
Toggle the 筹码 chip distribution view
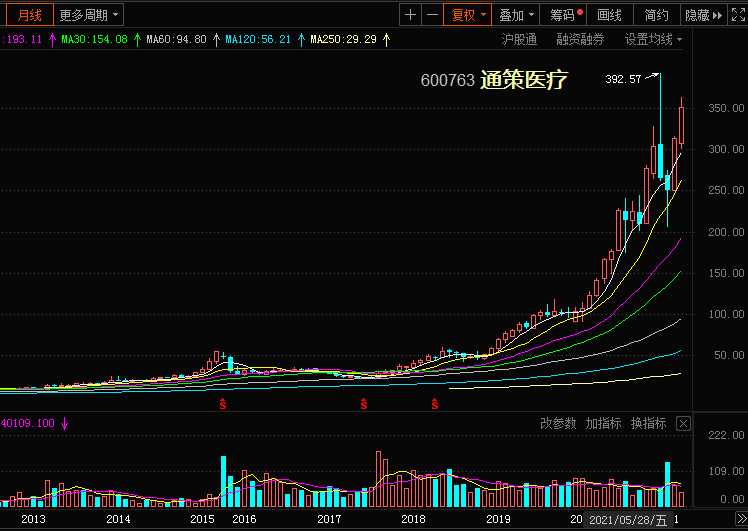[x=563, y=15]
